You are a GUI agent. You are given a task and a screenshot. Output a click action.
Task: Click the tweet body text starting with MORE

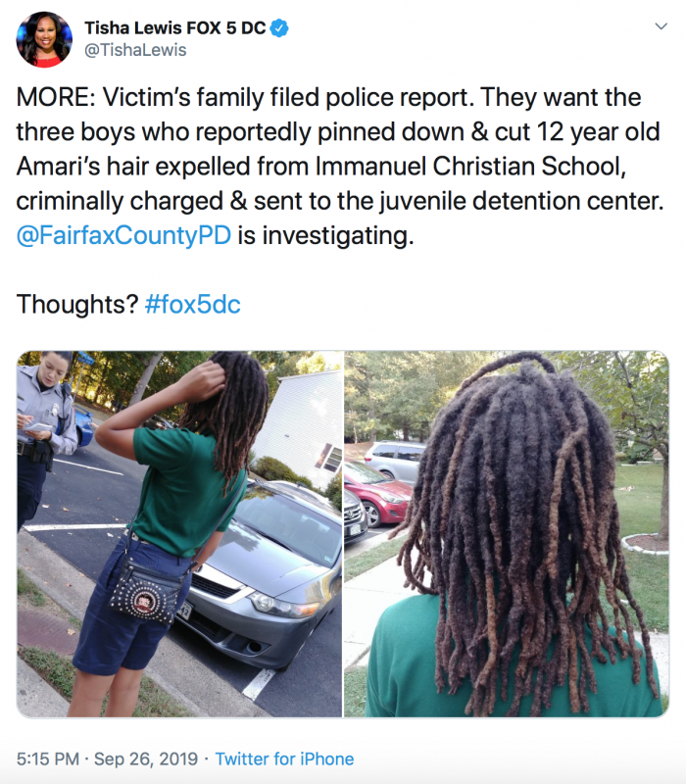click(340, 166)
